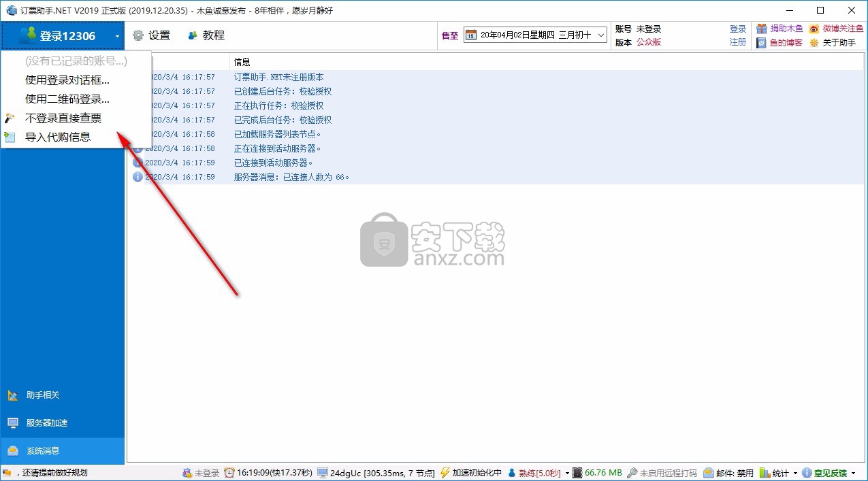Image resolution: width=868 pixels, height=481 pixels.
Task: Click the user icon beside 熟练[5.0秒]
Action: [x=512, y=473]
